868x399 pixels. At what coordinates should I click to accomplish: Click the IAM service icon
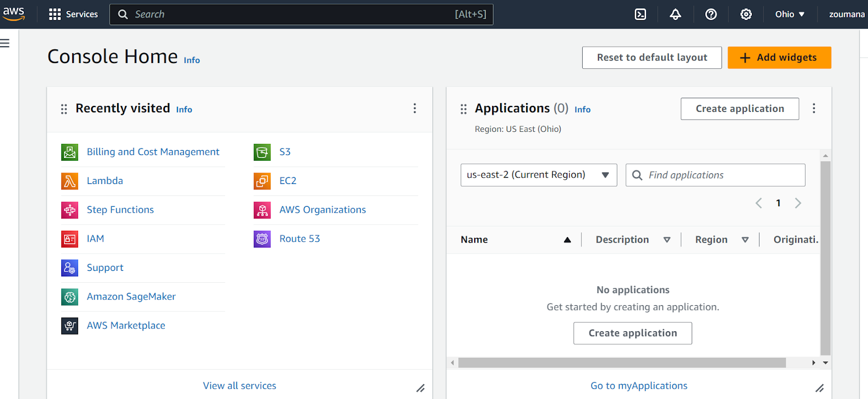(69, 239)
